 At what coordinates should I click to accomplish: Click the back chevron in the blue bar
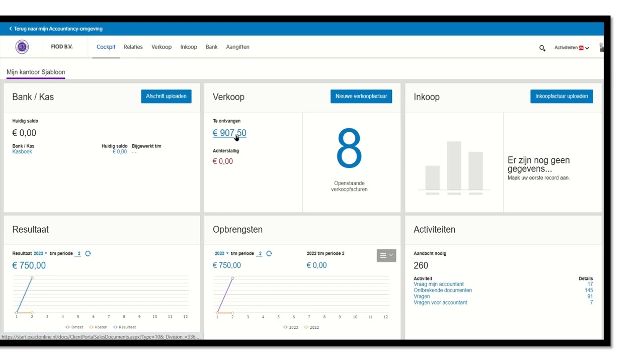tap(11, 29)
